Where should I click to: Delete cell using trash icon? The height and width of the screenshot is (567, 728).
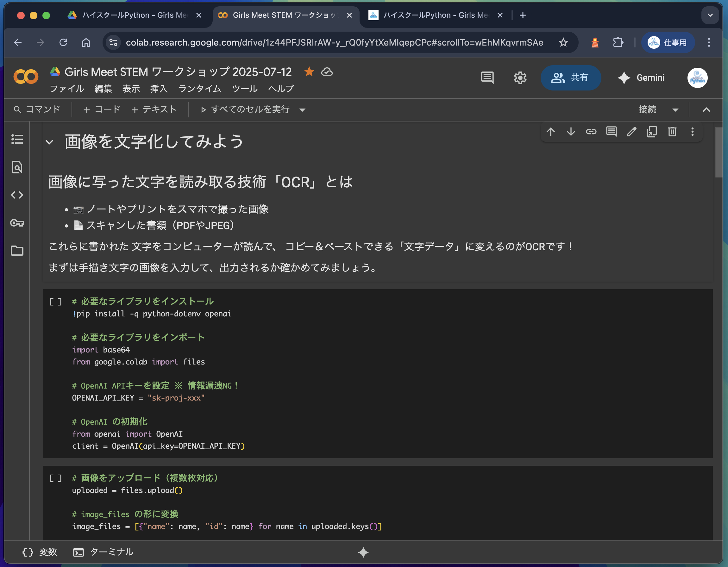pos(672,132)
